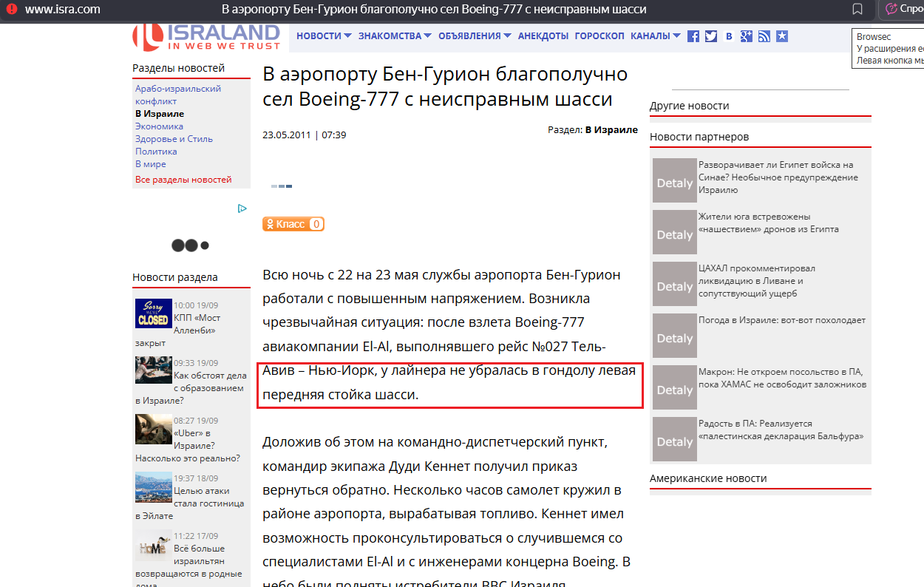924x587 pixels.
Task: Open Разворачивает ли Египет войска article
Action: [778, 177]
